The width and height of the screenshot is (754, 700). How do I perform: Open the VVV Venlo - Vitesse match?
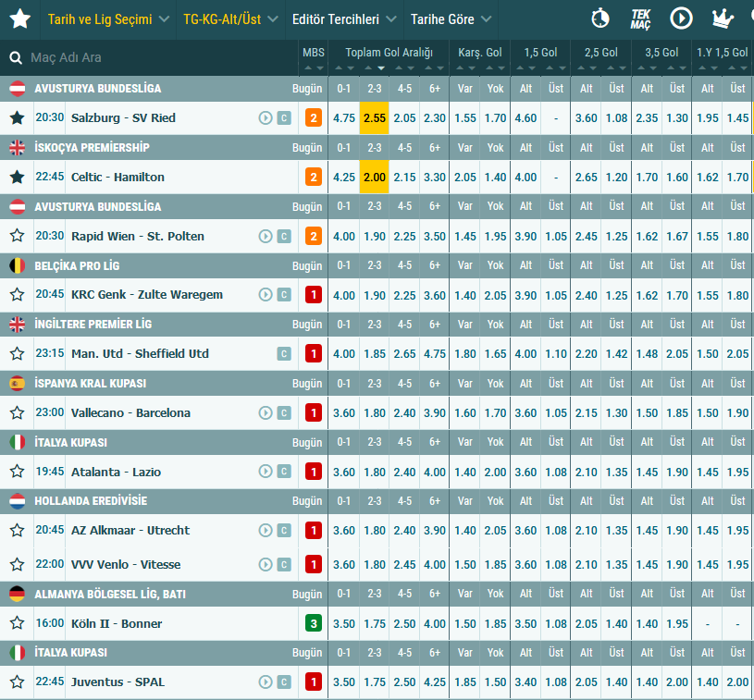(x=126, y=564)
